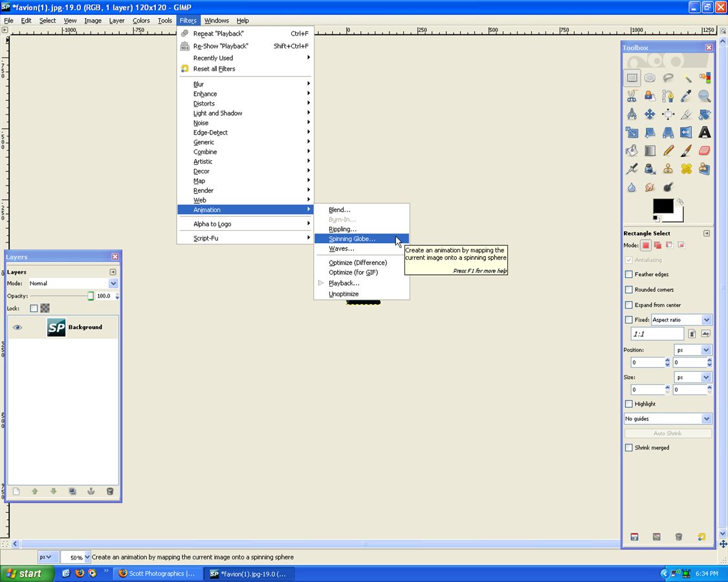
Task: Select the Color Picker eyedropper tool
Action: pos(686,96)
